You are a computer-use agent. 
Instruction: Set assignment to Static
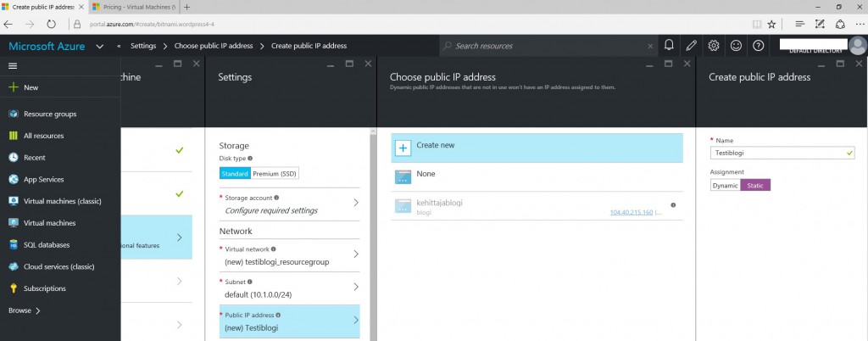click(755, 186)
